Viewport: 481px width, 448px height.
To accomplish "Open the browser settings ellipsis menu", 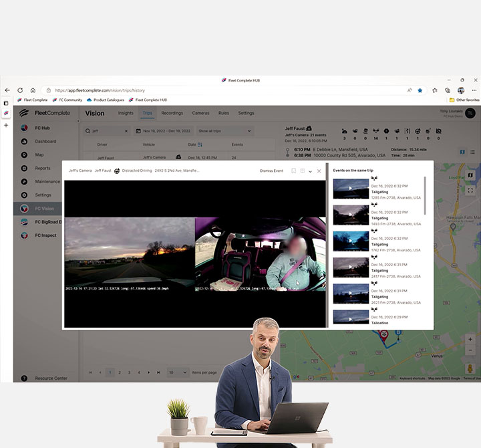I will (x=474, y=90).
